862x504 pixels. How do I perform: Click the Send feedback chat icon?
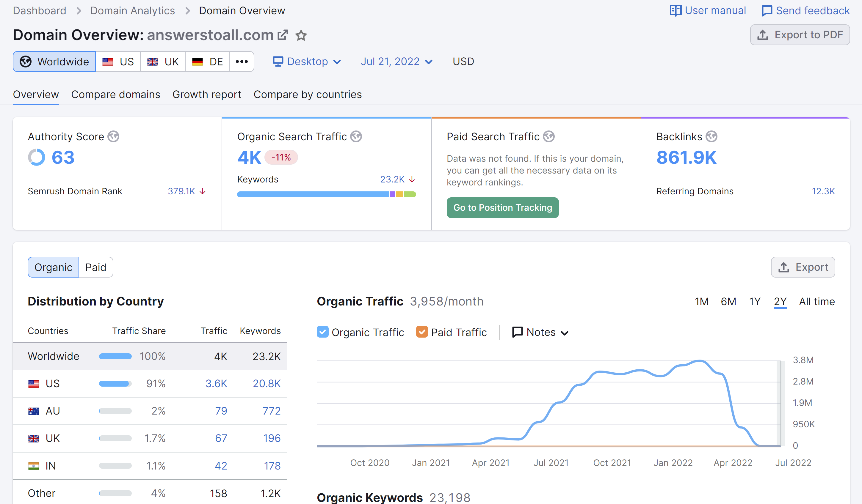pyautogui.click(x=767, y=11)
